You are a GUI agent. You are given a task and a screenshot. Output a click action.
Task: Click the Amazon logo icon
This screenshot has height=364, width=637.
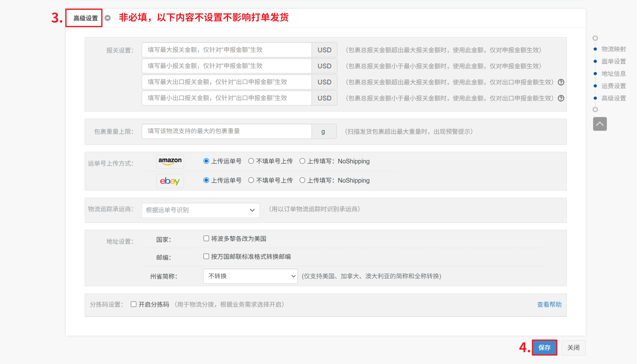(x=170, y=161)
